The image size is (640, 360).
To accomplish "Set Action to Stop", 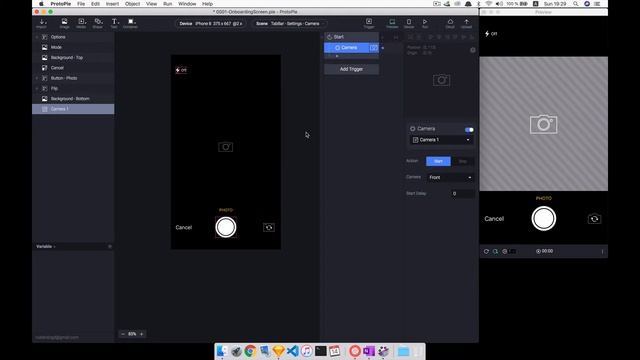I will [462, 161].
